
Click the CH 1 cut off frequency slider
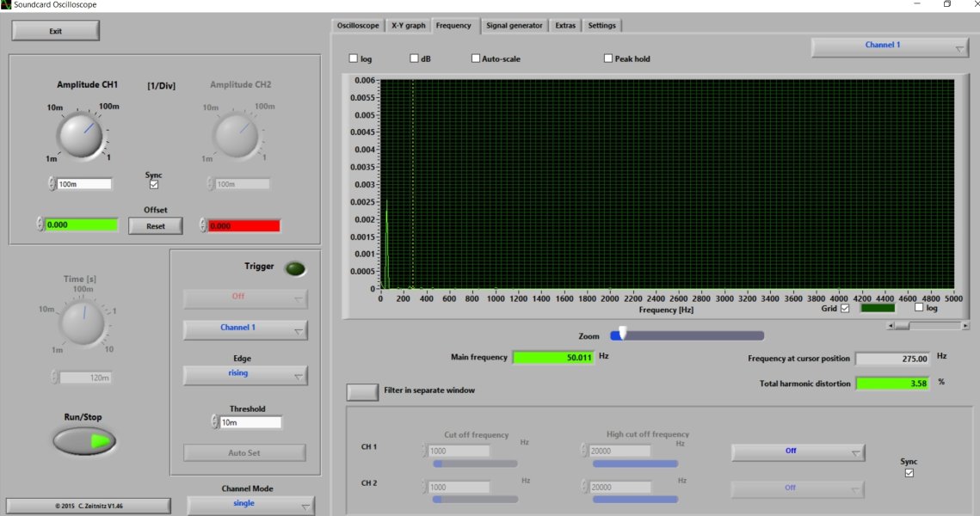[475, 464]
